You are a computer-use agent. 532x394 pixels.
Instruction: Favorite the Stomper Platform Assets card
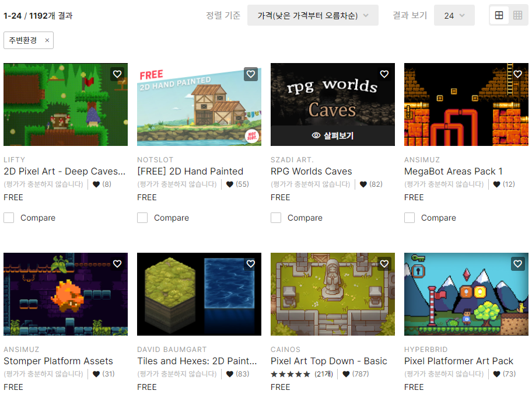117,264
